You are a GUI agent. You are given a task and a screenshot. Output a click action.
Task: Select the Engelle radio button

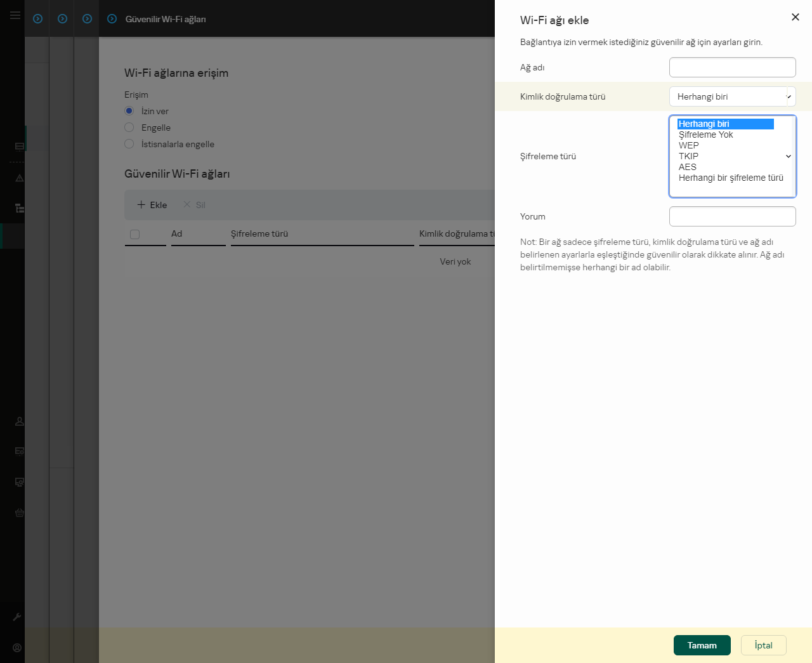click(129, 128)
